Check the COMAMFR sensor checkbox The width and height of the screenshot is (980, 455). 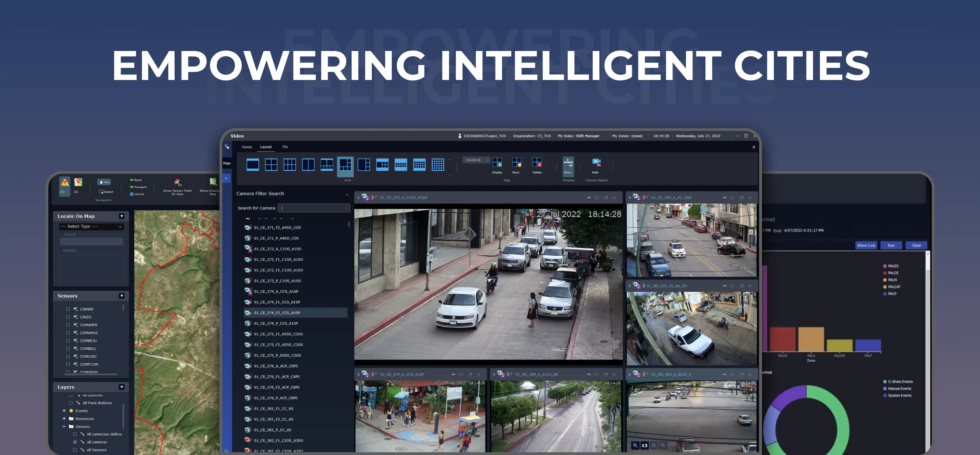[x=68, y=325]
